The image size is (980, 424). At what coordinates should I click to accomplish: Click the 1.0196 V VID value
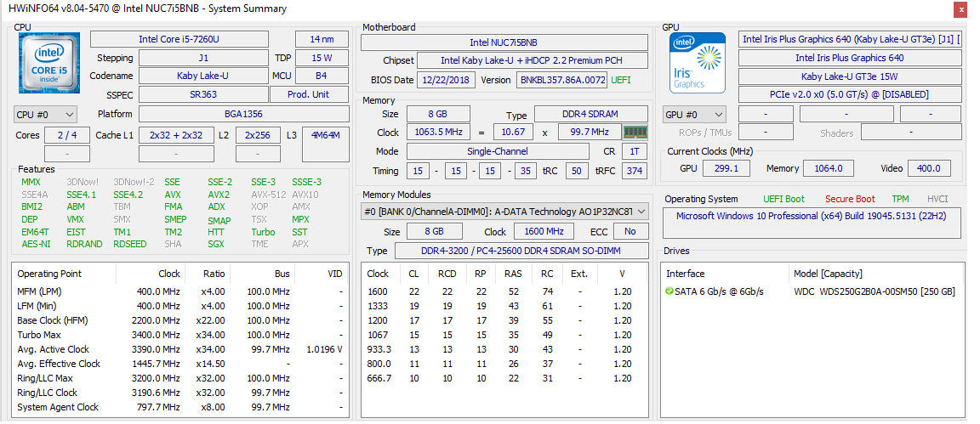[324, 349]
